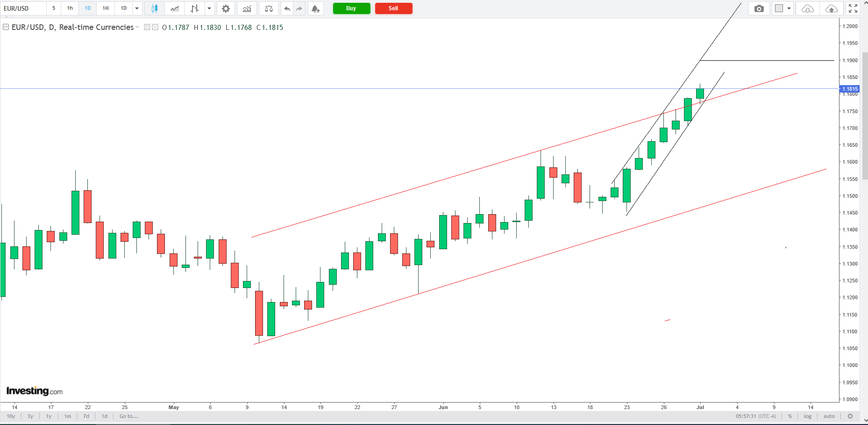Screen dimensions: 868x425
Task: Select the 1h interval tab
Action: pyautogui.click(x=70, y=8)
